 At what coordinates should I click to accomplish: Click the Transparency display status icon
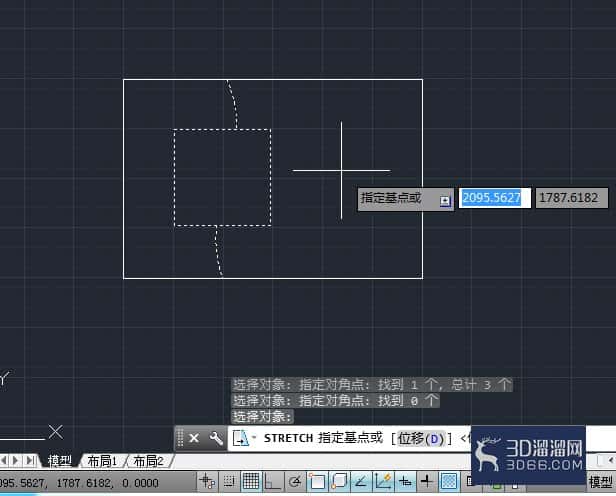[x=449, y=481]
